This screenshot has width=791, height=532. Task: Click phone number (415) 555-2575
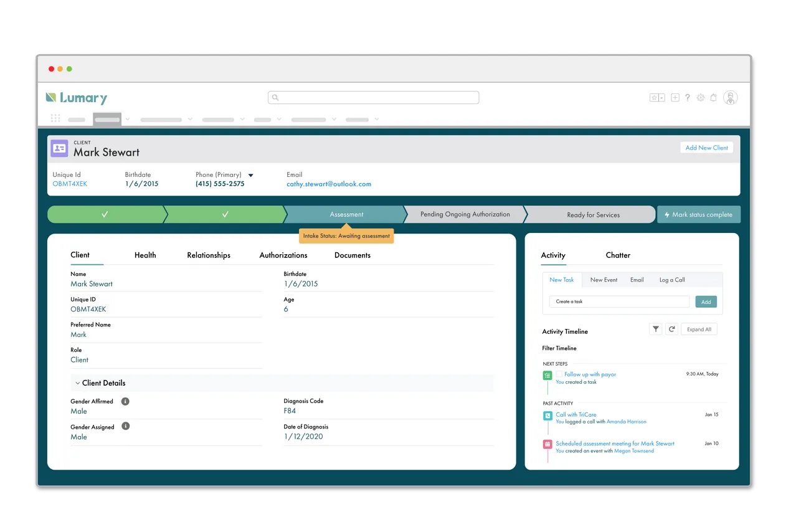[x=220, y=184]
